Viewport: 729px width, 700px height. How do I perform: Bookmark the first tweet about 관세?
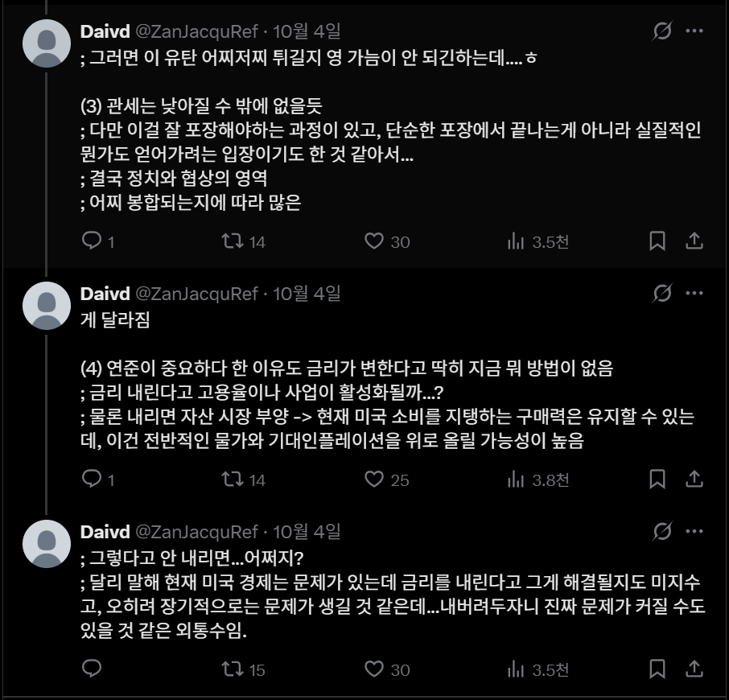click(657, 241)
